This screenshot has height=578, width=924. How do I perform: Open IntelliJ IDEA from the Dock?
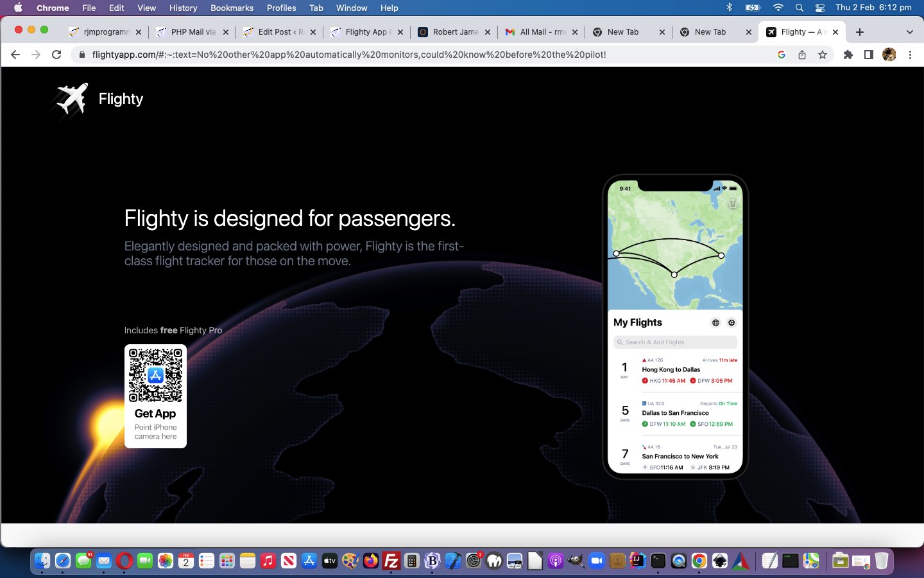coord(638,561)
